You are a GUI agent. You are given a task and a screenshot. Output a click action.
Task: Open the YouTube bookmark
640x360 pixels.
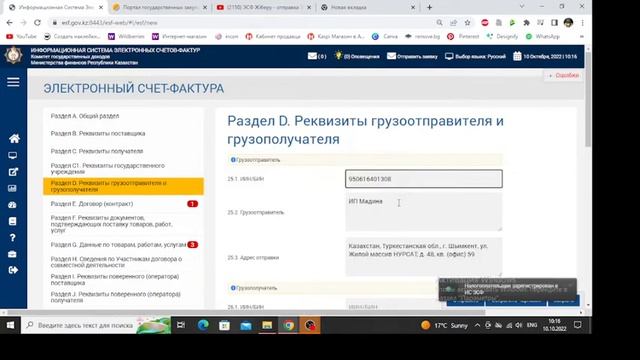tap(22, 37)
